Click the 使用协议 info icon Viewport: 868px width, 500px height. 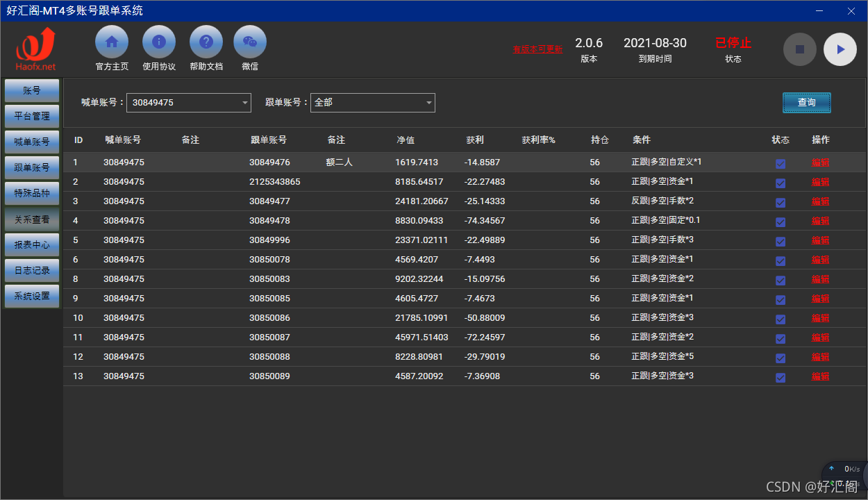point(159,42)
